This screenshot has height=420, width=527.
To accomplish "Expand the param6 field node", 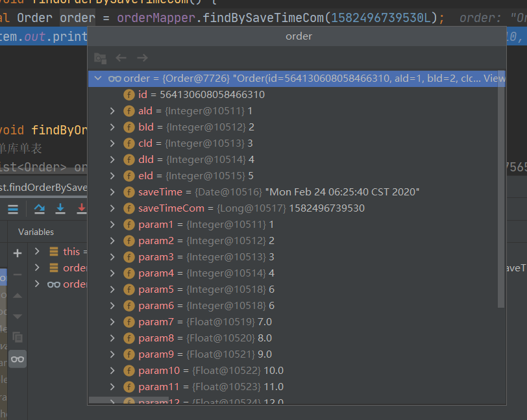I will click(x=112, y=306).
